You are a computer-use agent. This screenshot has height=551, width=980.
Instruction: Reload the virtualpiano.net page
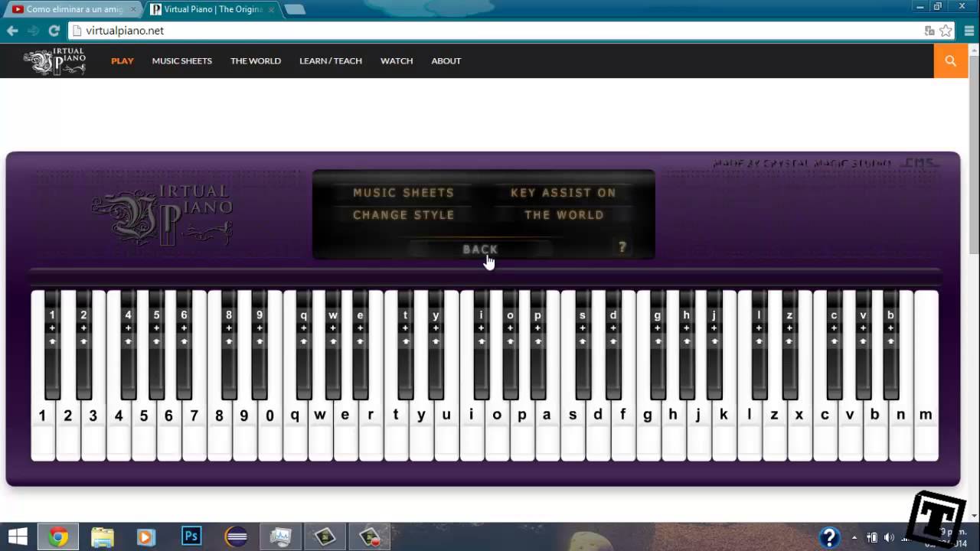[54, 31]
